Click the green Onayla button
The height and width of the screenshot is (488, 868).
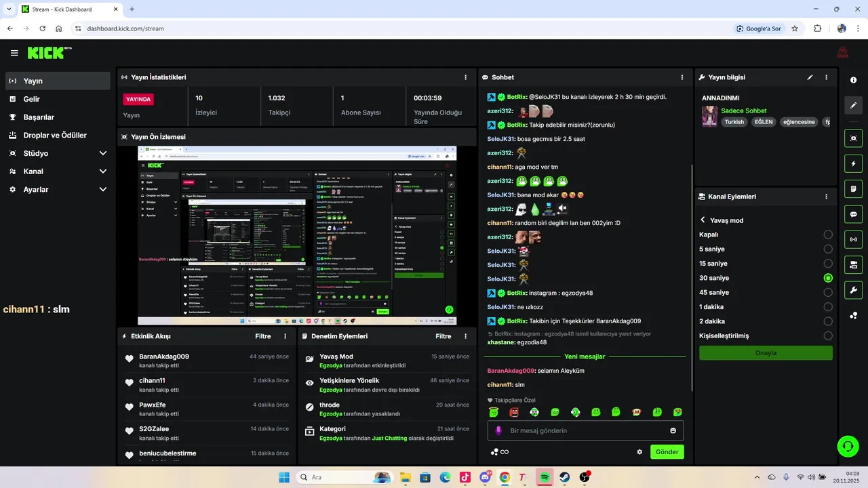pos(766,353)
